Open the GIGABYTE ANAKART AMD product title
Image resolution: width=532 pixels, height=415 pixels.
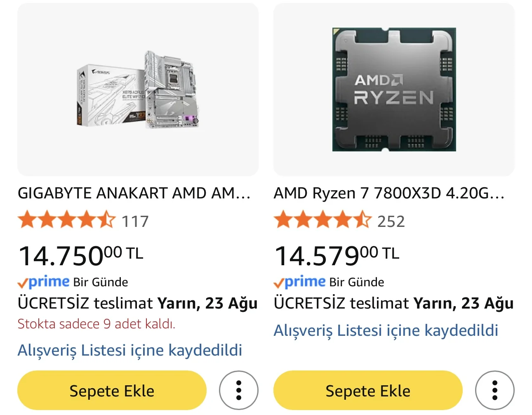click(134, 193)
